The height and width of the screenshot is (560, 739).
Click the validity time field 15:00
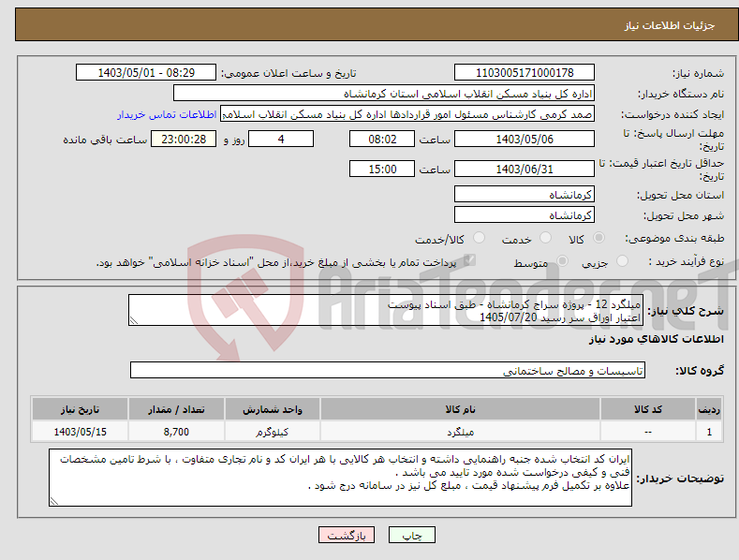click(382, 169)
